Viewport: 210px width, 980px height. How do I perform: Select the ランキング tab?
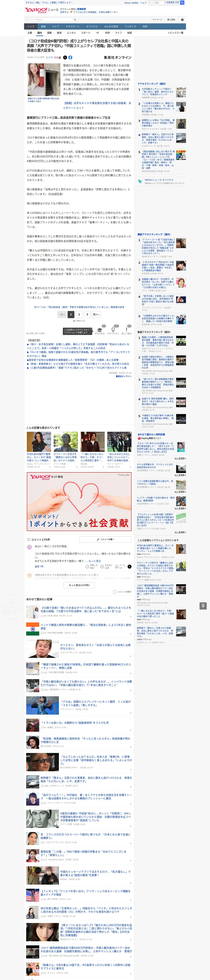[x=131, y=26]
